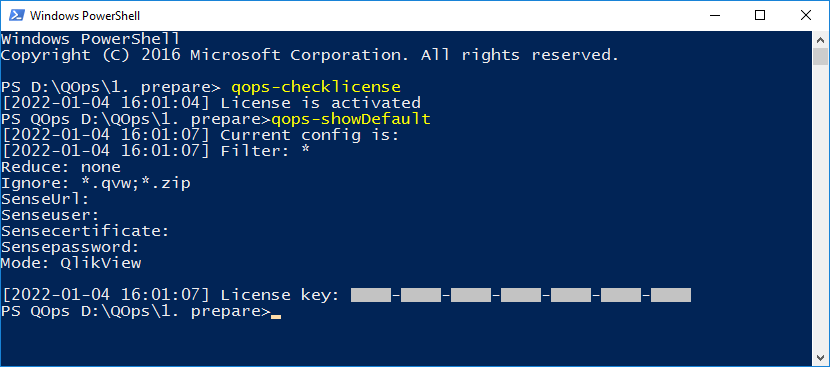Click the 'Mode: QlikView' output line
The width and height of the screenshot is (830, 367).
click(71, 263)
